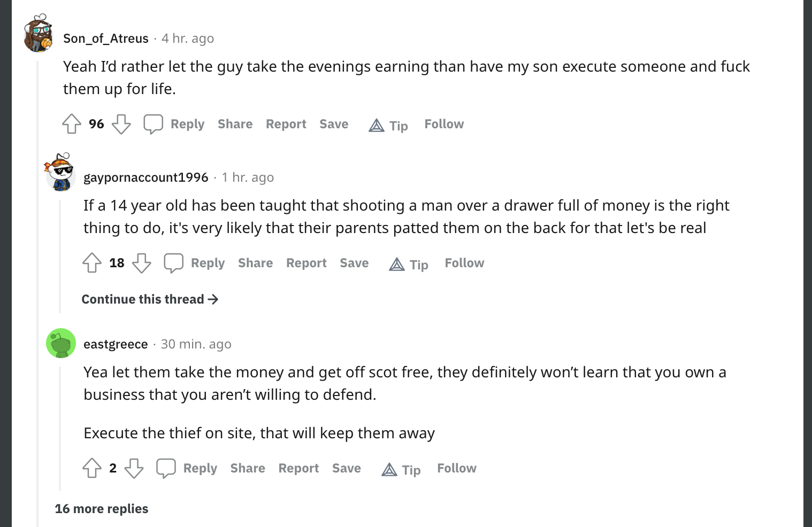This screenshot has height=527, width=812.
Task: Follow gaypornaccount1996's comment
Action: point(464,263)
